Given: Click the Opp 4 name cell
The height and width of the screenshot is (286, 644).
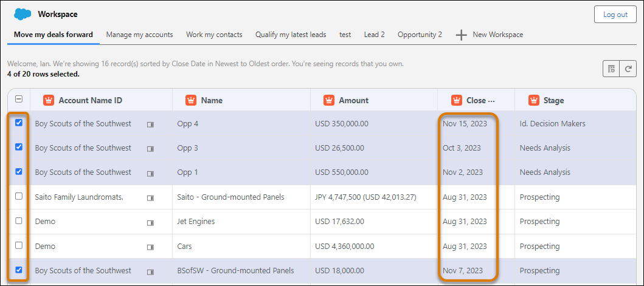Looking at the screenshot, I should (x=241, y=123).
